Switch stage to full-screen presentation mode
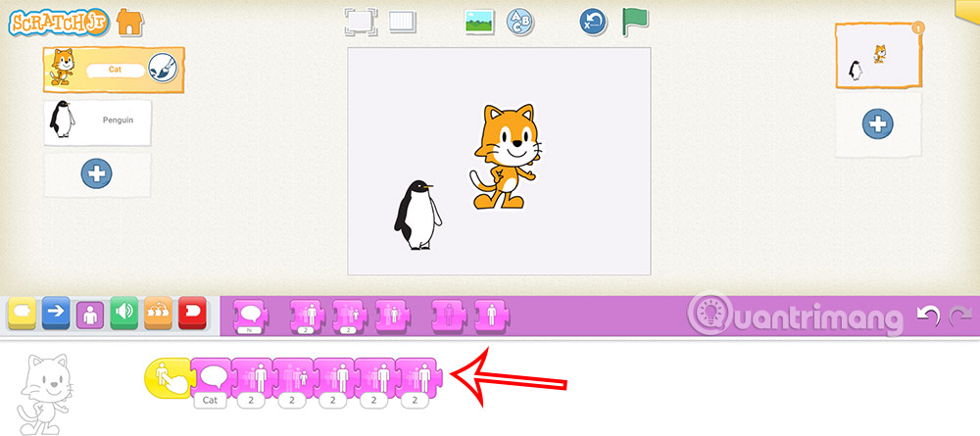This screenshot has height=436, width=980. click(x=361, y=22)
